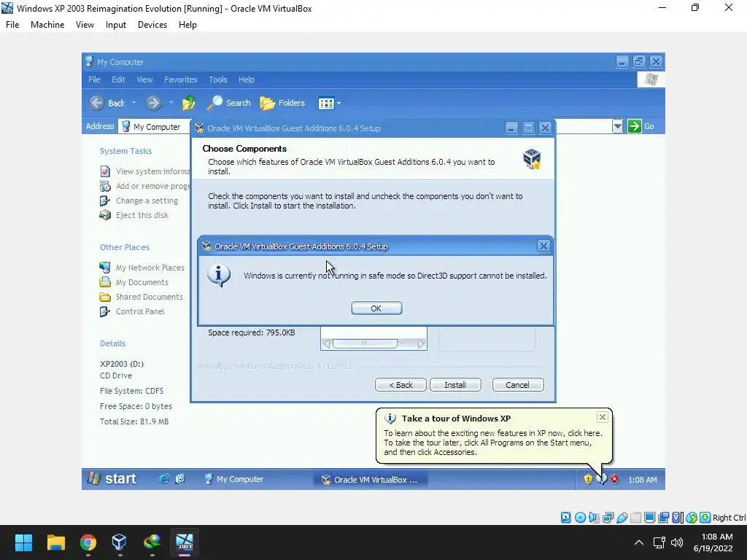Click Forward arrow in My Computer toolbar

coord(153,103)
